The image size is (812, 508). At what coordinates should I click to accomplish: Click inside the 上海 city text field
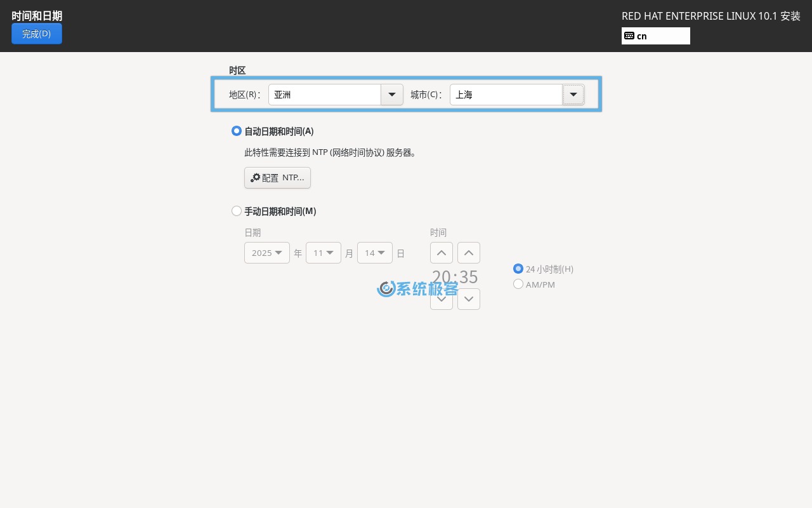coord(504,95)
